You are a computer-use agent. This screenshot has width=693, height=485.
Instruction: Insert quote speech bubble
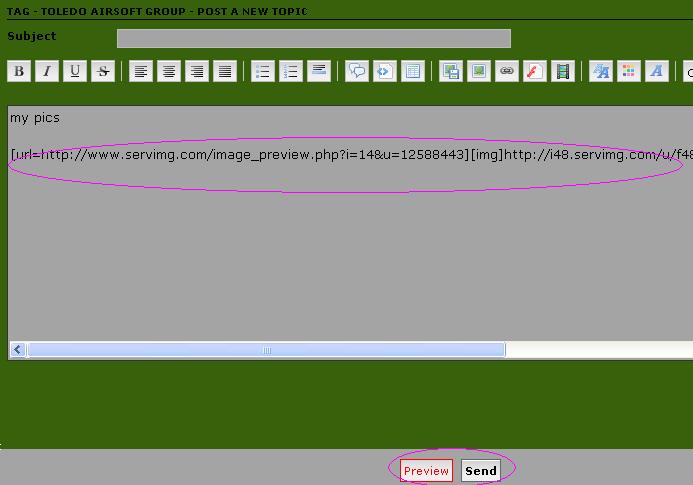357,71
